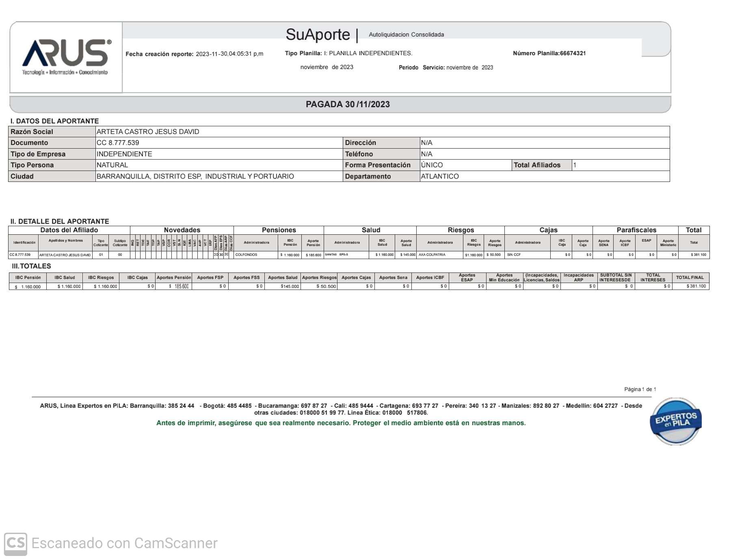The image size is (731, 560).
Task: Select the COLFONDOS administradora cell
Action: click(247, 255)
